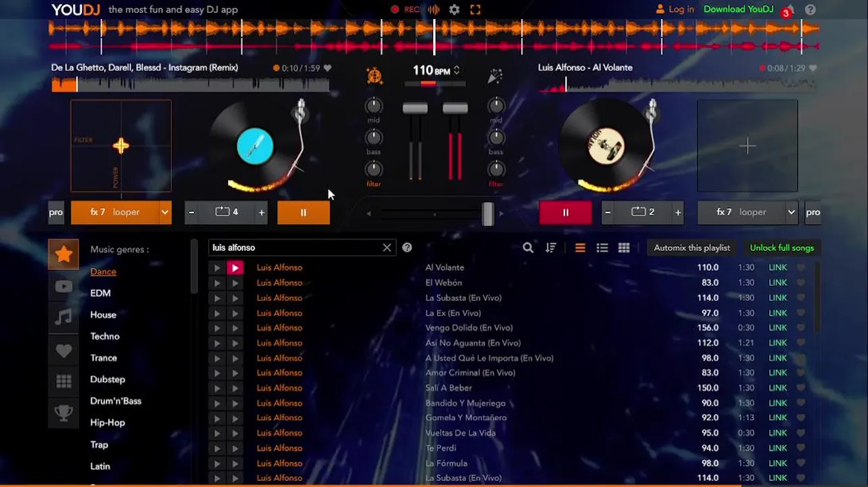This screenshot has height=487, width=868.
Task: Click the orange waveform icon beside REC
Action: click(434, 9)
